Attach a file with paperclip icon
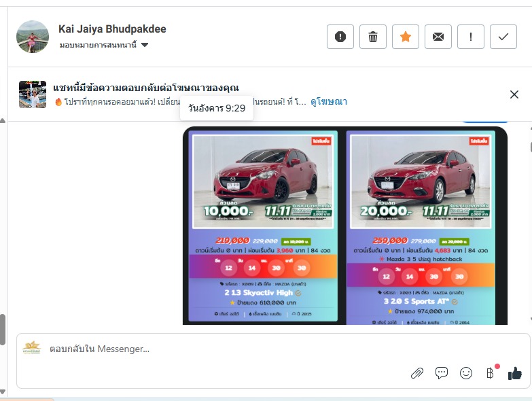The width and height of the screenshot is (532, 401). point(417,374)
